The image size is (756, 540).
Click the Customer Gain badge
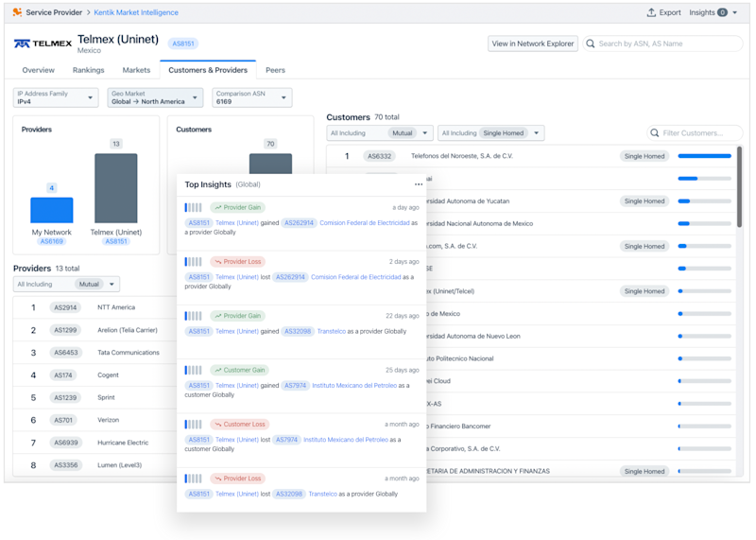pyautogui.click(x=240, y=370)
